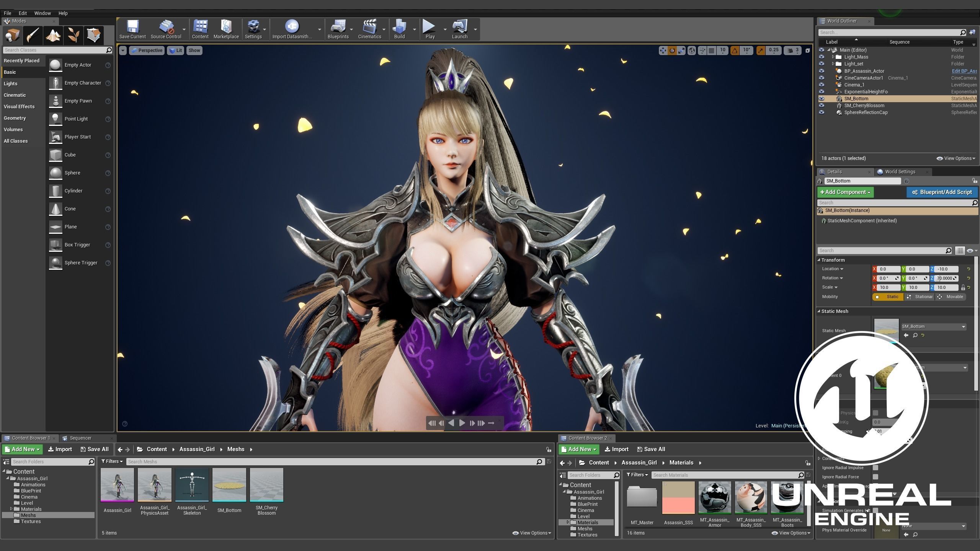This screenshot has width=980, height=551.
Task: Open the Add New dropdown in Content Browser 2
Action: [x=579, y=450]
